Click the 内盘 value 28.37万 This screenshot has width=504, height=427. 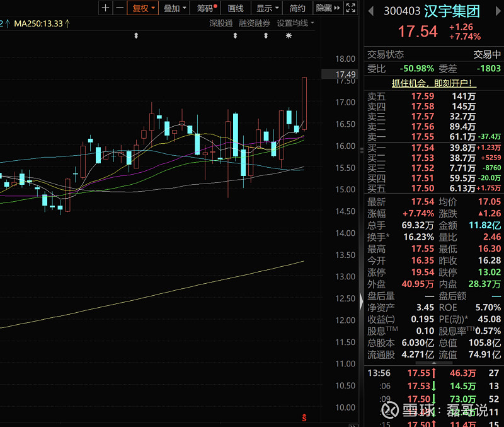pyautogui.click(x=484, y=284)
